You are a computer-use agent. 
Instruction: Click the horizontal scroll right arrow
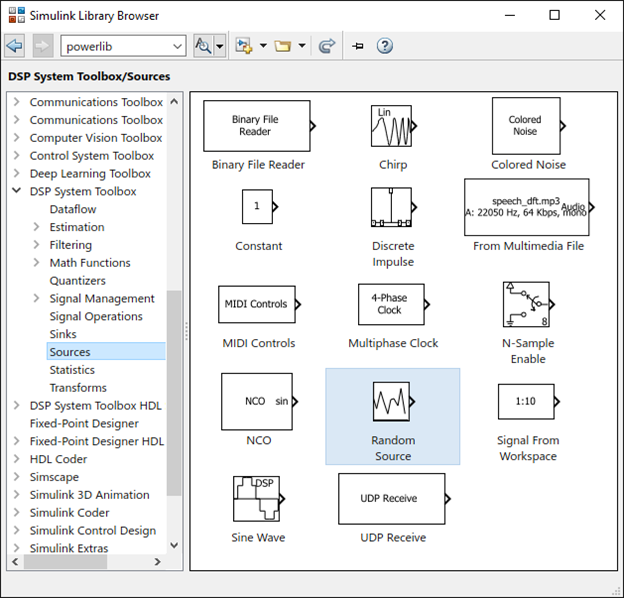pos(158,562)
